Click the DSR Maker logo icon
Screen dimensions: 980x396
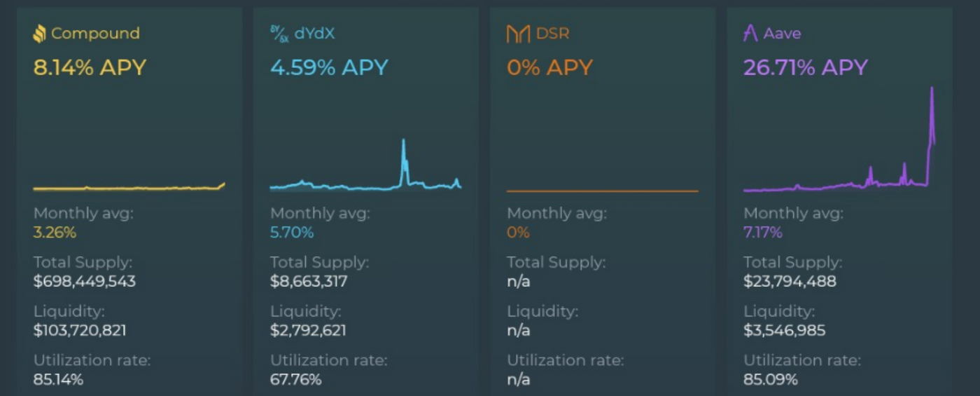coord(518,34)
